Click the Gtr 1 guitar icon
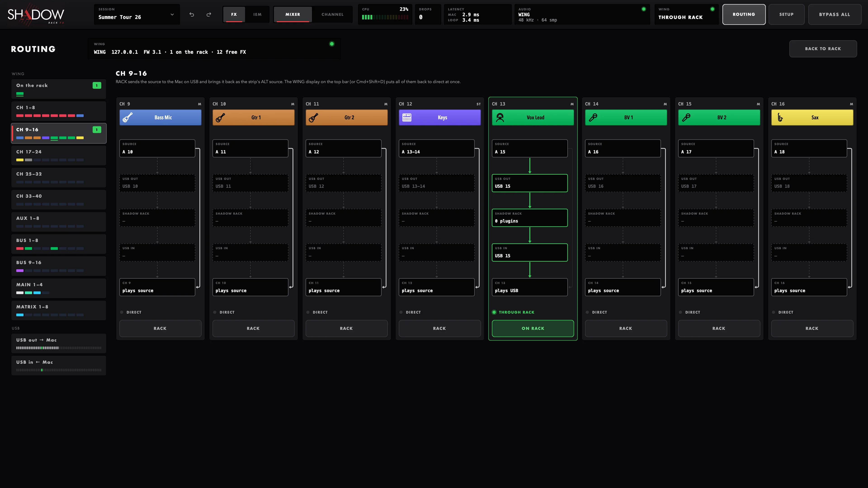 (221, 117)
